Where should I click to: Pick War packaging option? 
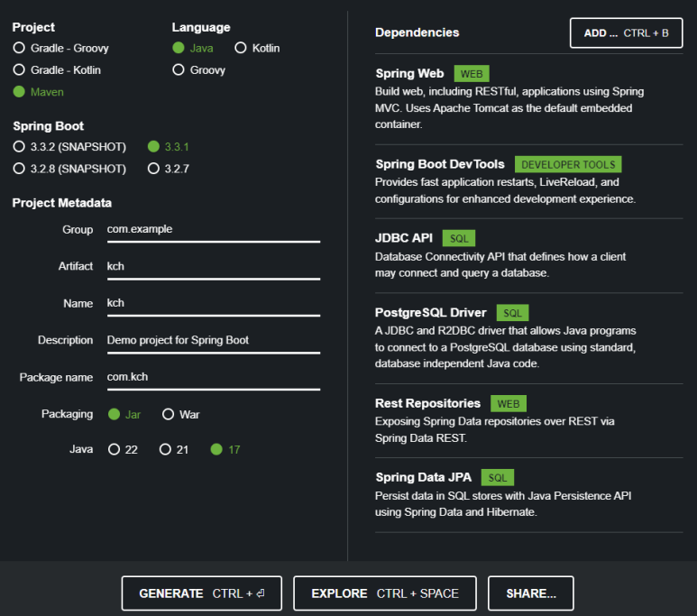[181, 415]
